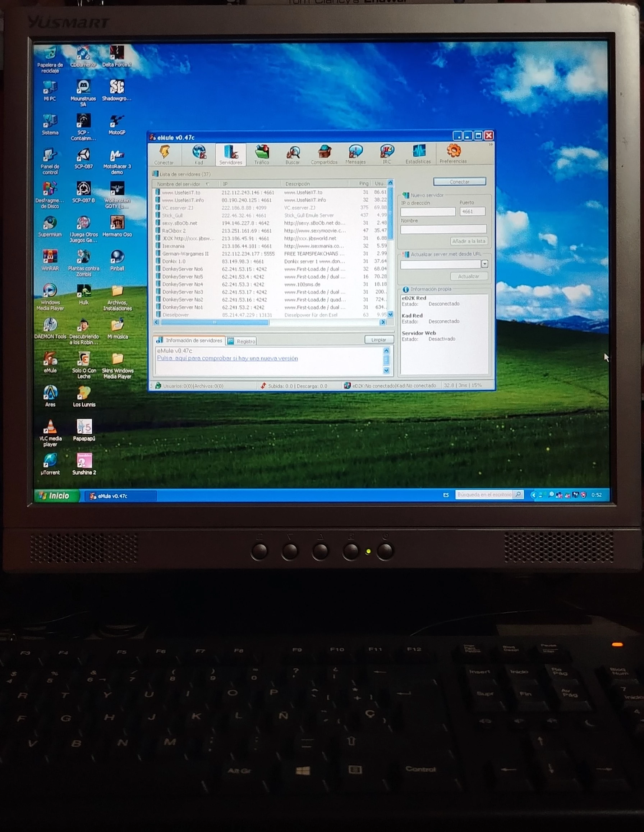Screen dimensions: 644x832
Task: Select the Mi PC desktop icon
Action: pos(50,91)
